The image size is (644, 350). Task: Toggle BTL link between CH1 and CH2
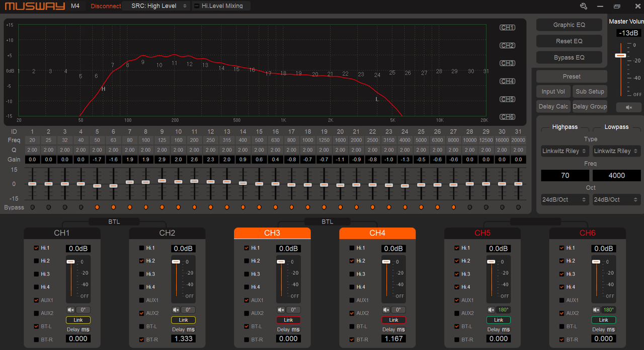114,221
